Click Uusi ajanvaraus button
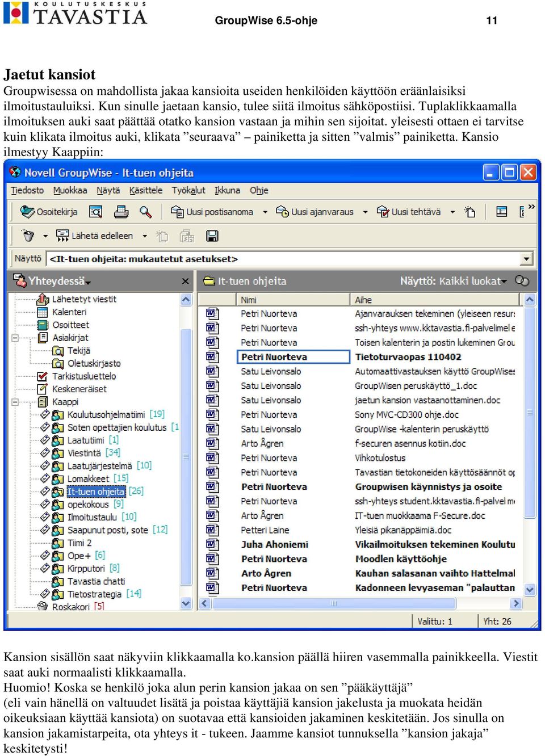Screen dimensions: 545x756 pos(315,212)
